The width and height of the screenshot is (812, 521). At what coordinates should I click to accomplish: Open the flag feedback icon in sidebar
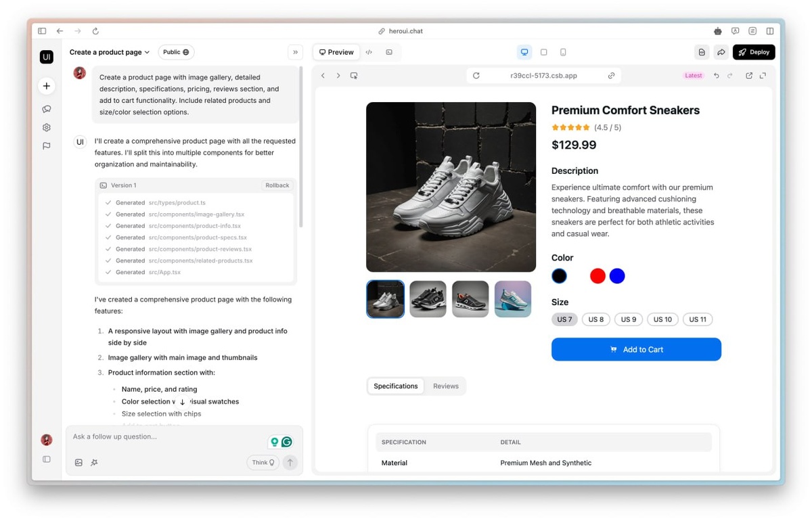pyautogui.click(x=46, y=145)
